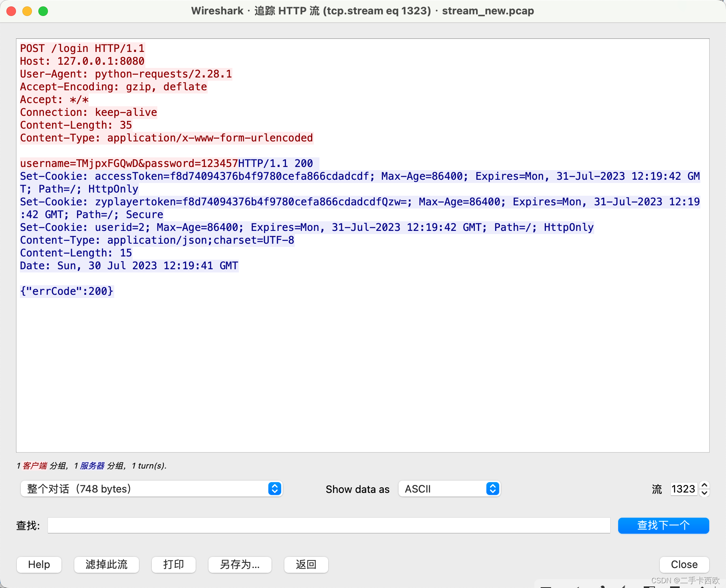This screenshot has width=726, height=588.
Task: Click the 'Content-Type: application/json;charset=UTF-8' line
Action: click(157, 240)
